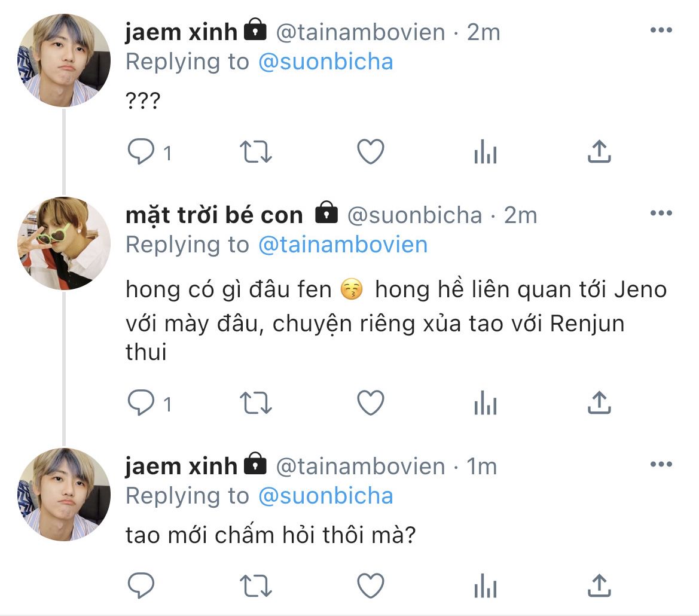Open mặt trời bé con's profile picture

[x=64, y=243]
